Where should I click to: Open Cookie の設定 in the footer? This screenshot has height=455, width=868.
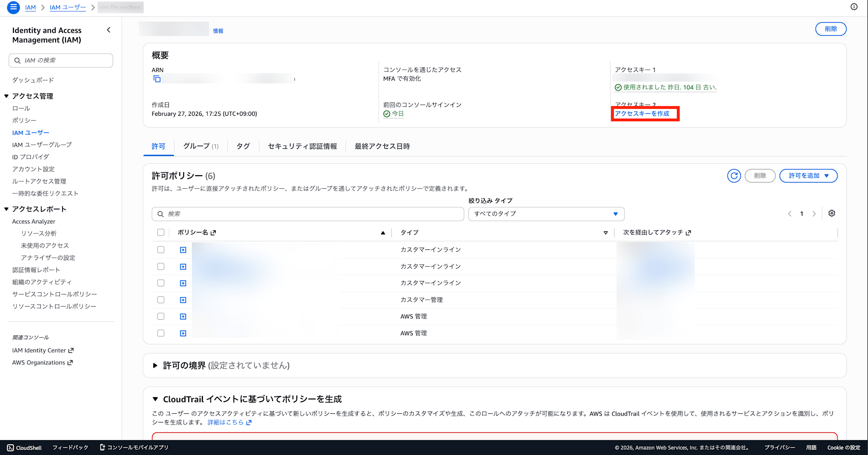point(844,448)
